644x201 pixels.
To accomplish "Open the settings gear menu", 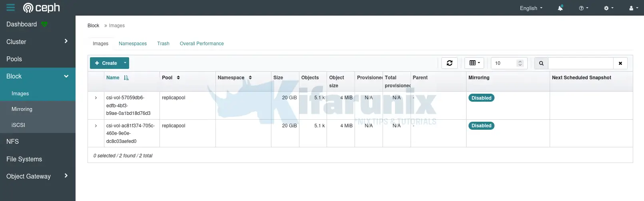I will (x=608, y=8).
